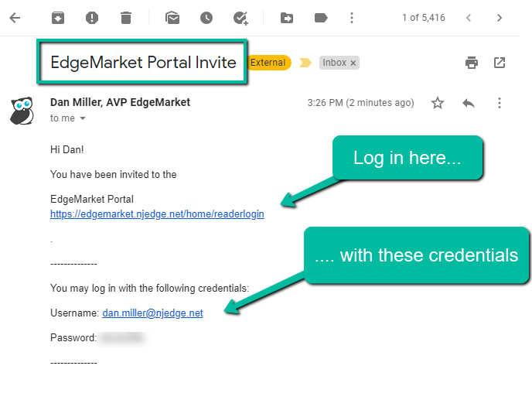Open the email in a new window

(500, 63)
